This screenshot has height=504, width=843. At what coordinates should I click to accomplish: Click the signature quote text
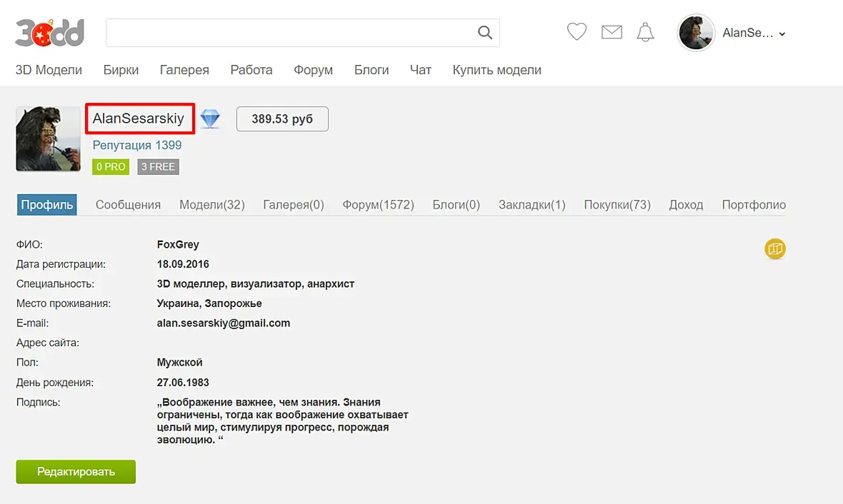(x=283, y=420)
